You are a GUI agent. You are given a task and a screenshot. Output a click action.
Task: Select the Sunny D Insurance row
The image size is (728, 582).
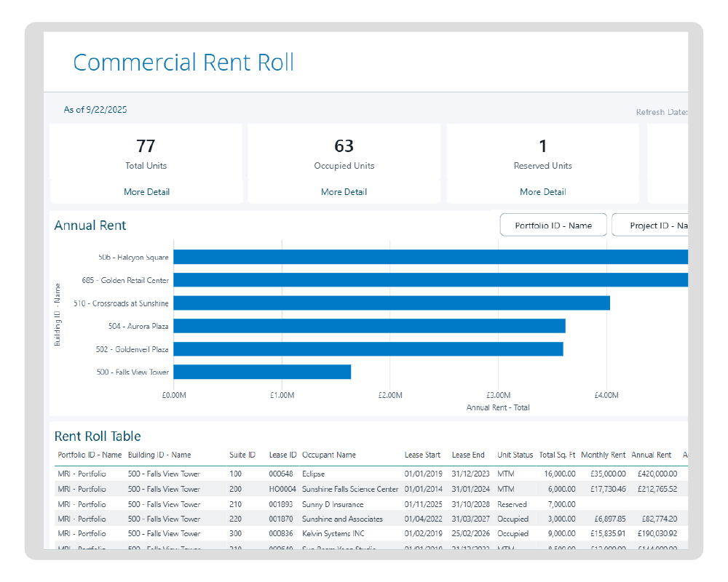pos(333,504)
